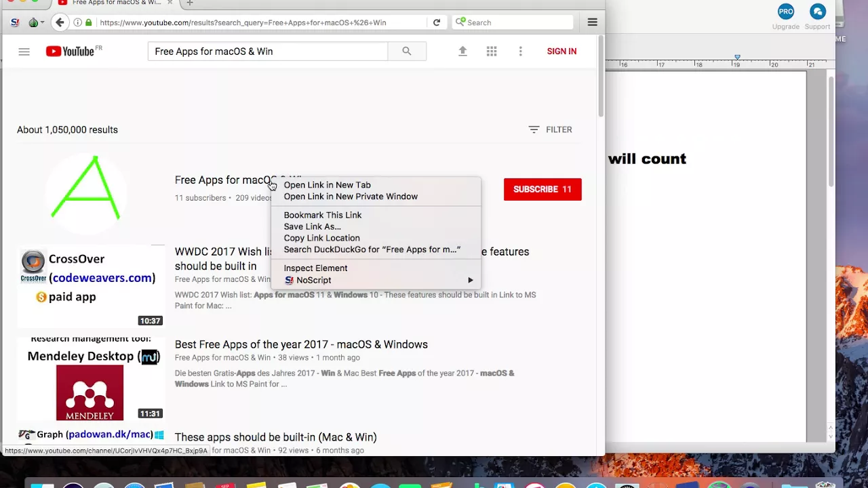Select Inspect Element
868x488 pixels.
point(315,268)
